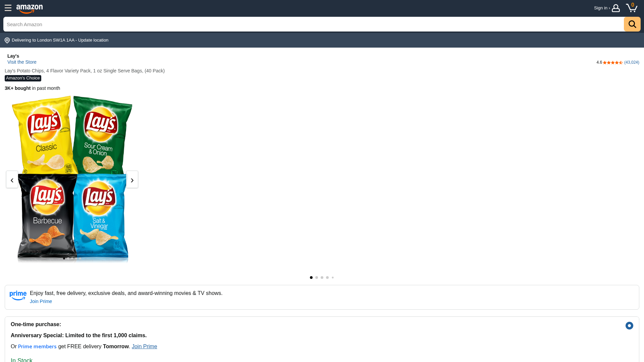Click the third carousel dot below the image
Image resolution: width=644 pixels, height=362 pixels.
(x=322, y=278)
